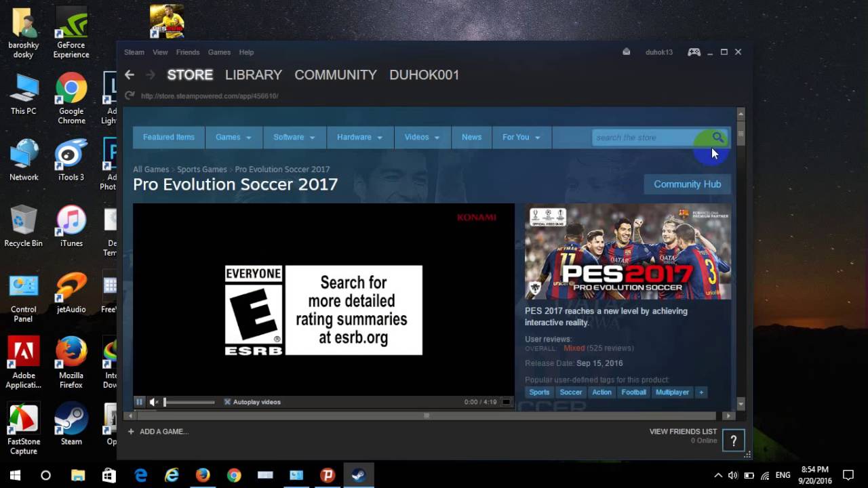Open the Help menu
The image size is (868, 488).
(246, 52)
